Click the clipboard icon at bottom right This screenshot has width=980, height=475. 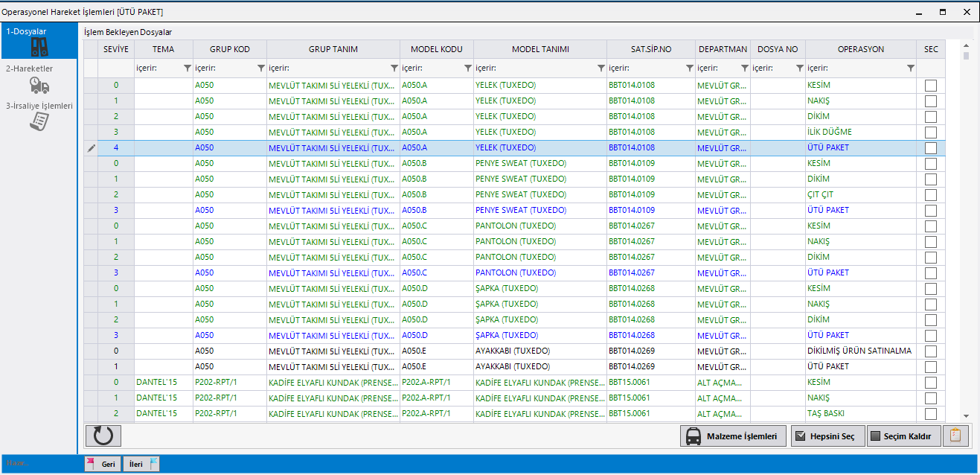pyautogui.click(x=955, y=436)
